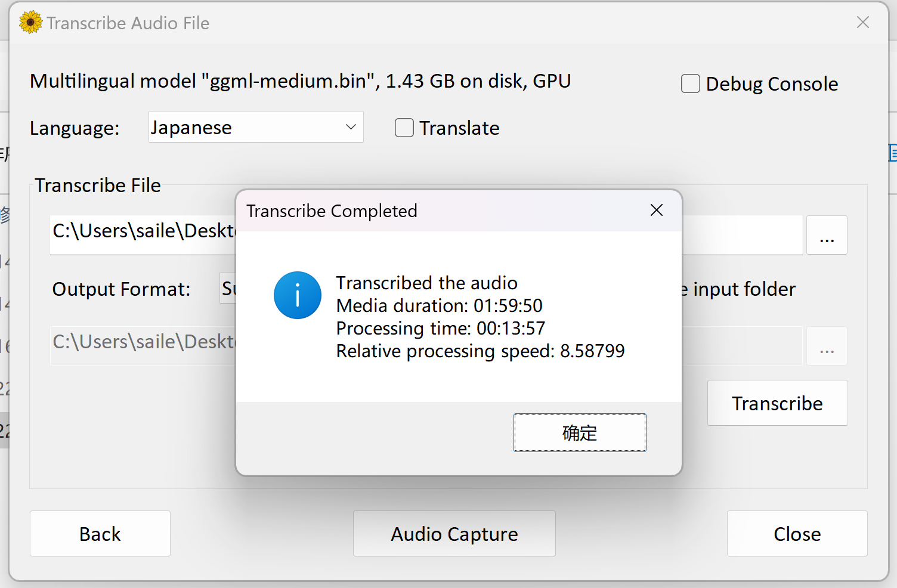Open the Output Format dropdown
The image size is (897, 588).
pos(229,289)
